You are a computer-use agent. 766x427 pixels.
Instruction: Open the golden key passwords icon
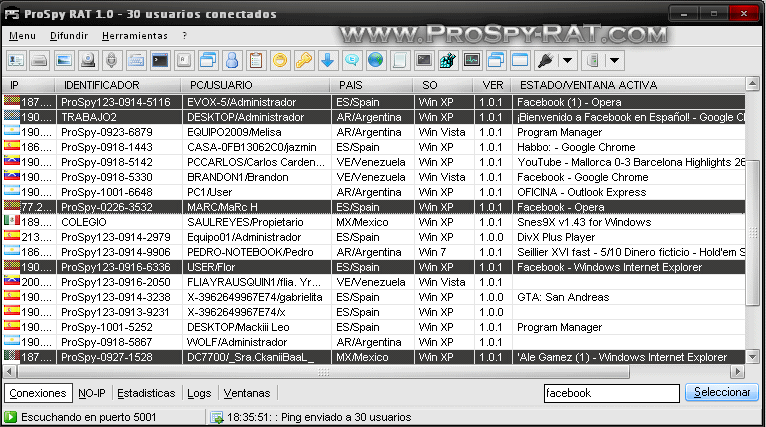(x=304, y=61)
